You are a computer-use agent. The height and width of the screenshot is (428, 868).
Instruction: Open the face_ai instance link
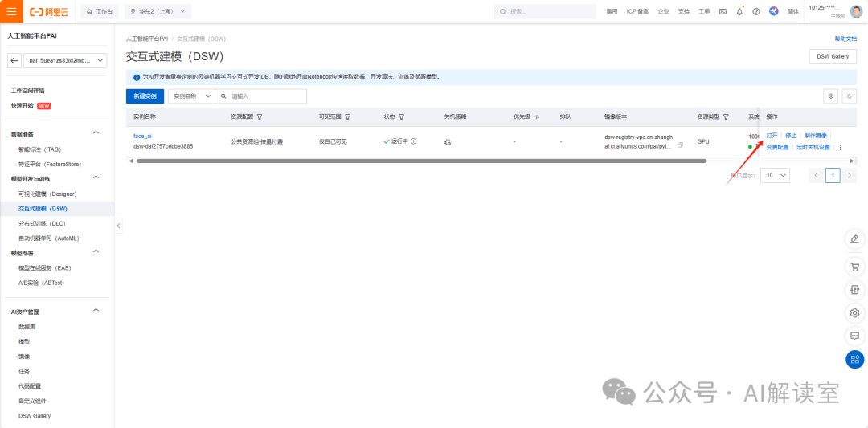tap(142, 136)
